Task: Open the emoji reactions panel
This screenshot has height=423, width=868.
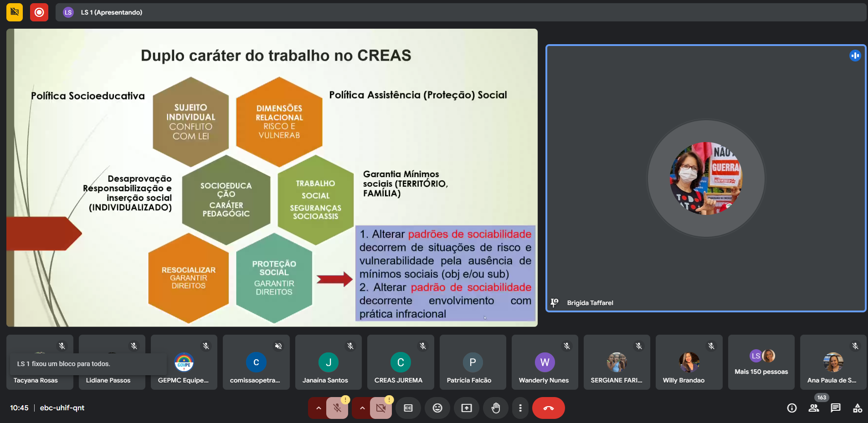Action: point(437,408)
